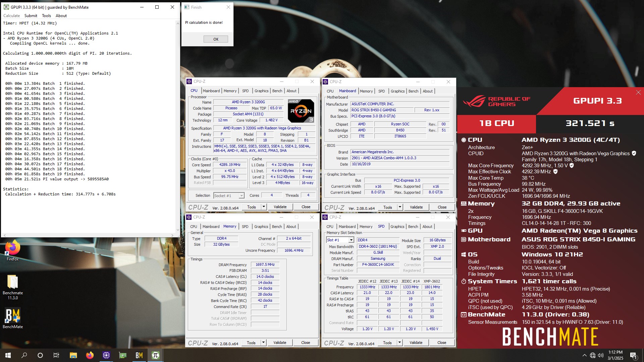Click taskbar clock showing 1:12 PM

[615, 355]
